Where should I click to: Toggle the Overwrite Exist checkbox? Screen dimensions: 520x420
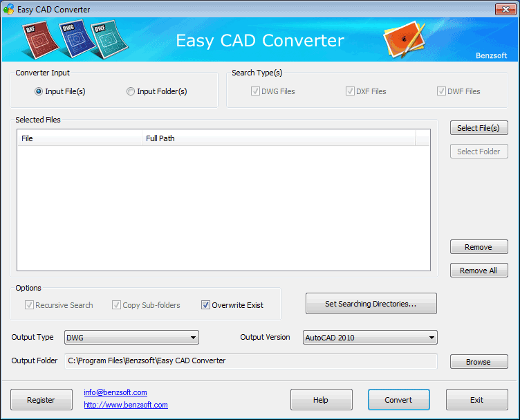click(206, 305)
